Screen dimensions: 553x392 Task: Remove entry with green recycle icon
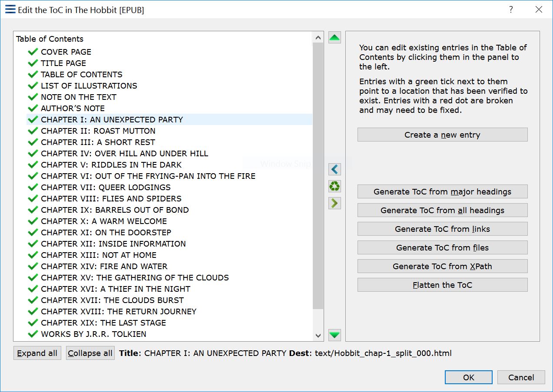click(334, 186)
